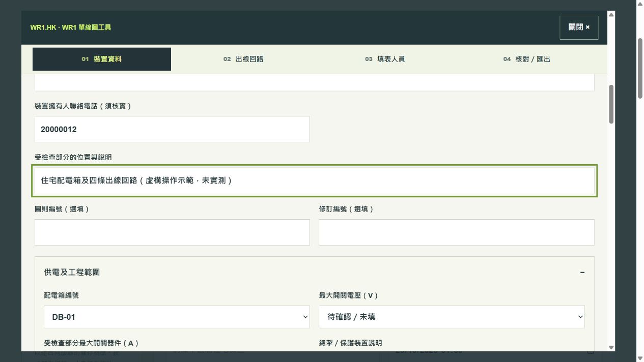The width and height of the screenshot is (644, 362).
Task: Switch to the 01 裝置資料 tab
Action: point(102,59)
